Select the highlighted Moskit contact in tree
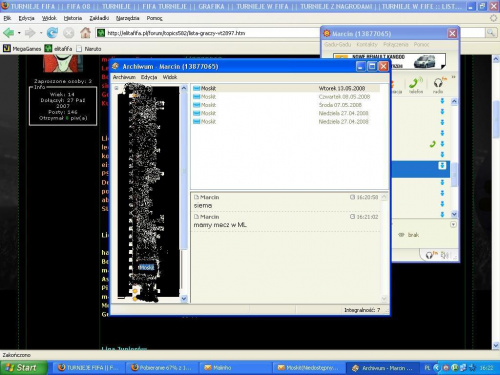 (147, 267)
